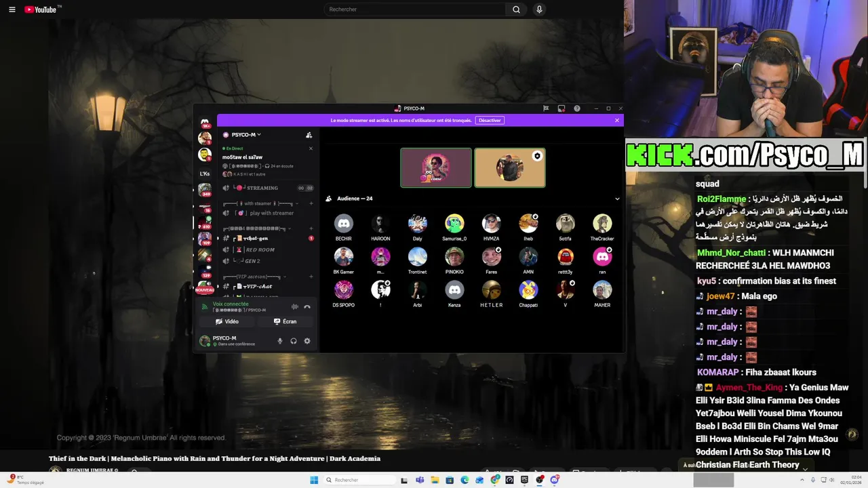Dismiss the purple streamer mode banner
The width and height of the screenshot is (868, 488).
point(616,120)
